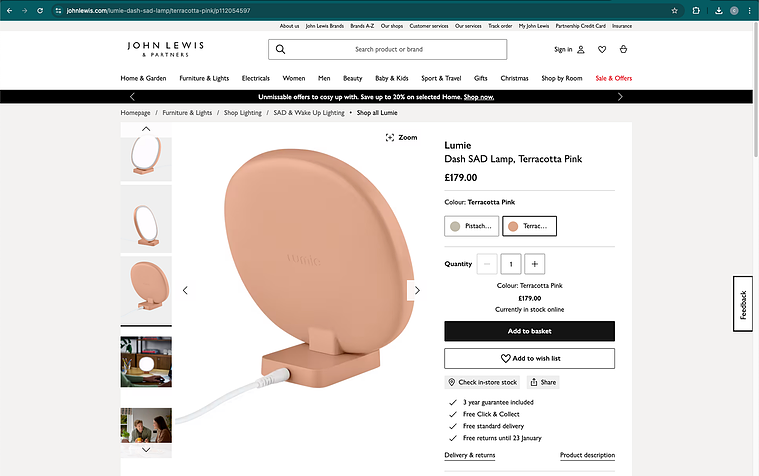Open Home & Garden menu

(143, 78)
